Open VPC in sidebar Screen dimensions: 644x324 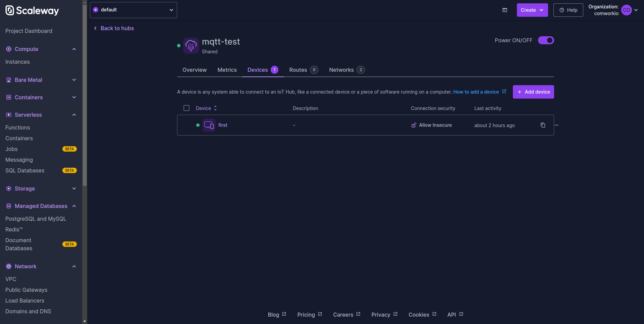coord(11,279)
